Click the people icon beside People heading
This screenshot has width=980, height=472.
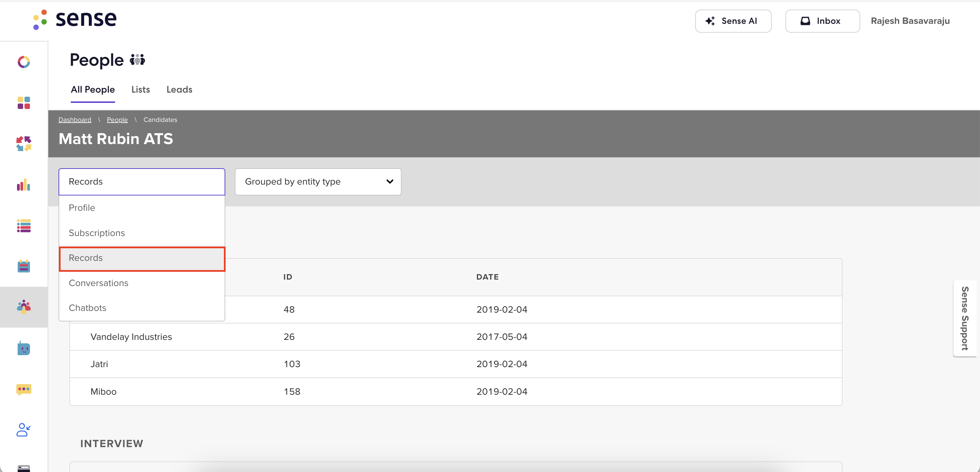[x=137, y=60]
